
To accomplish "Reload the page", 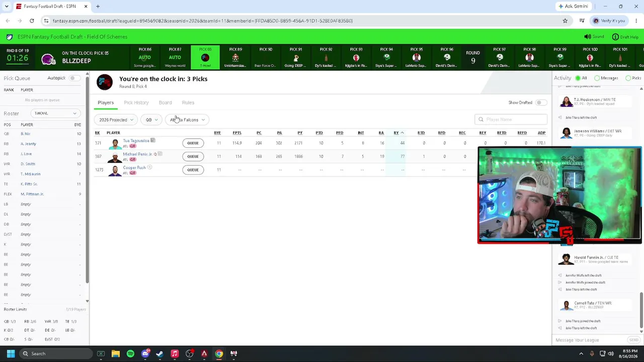I will tap(32, 21).
